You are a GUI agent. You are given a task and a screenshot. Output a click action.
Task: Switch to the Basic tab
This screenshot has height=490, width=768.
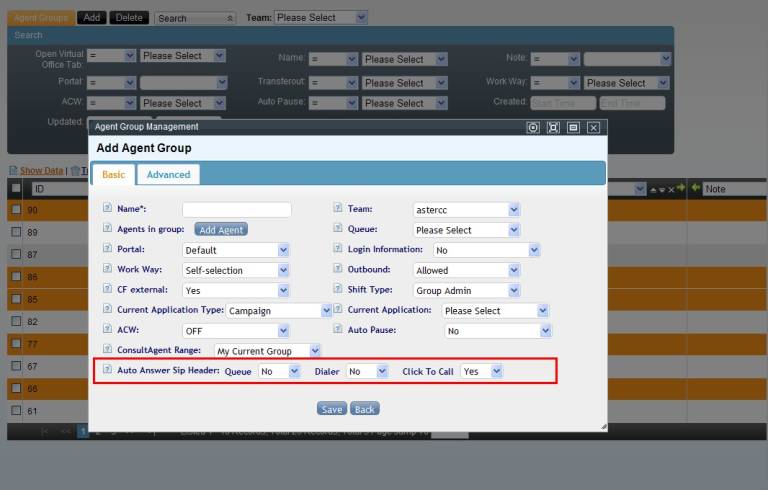click(114, 174)
